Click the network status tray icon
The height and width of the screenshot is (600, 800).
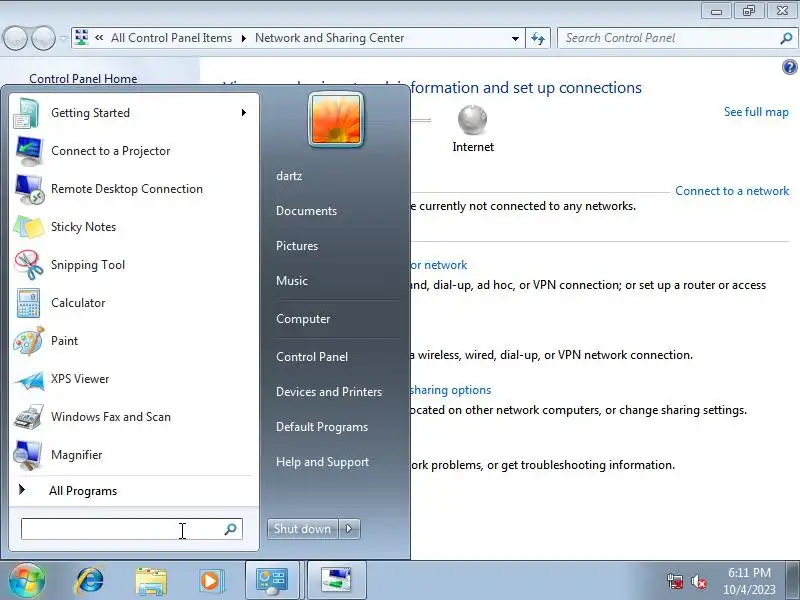click(674, 581)
